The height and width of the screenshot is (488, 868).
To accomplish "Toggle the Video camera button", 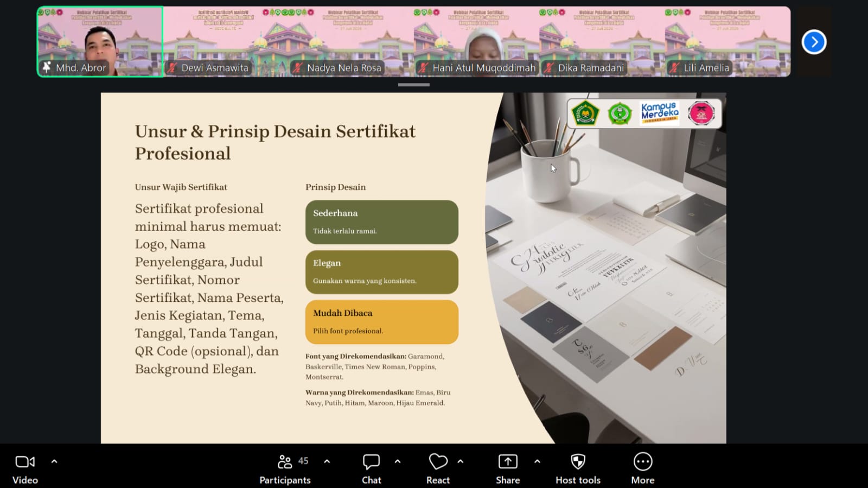I will 25,470.
